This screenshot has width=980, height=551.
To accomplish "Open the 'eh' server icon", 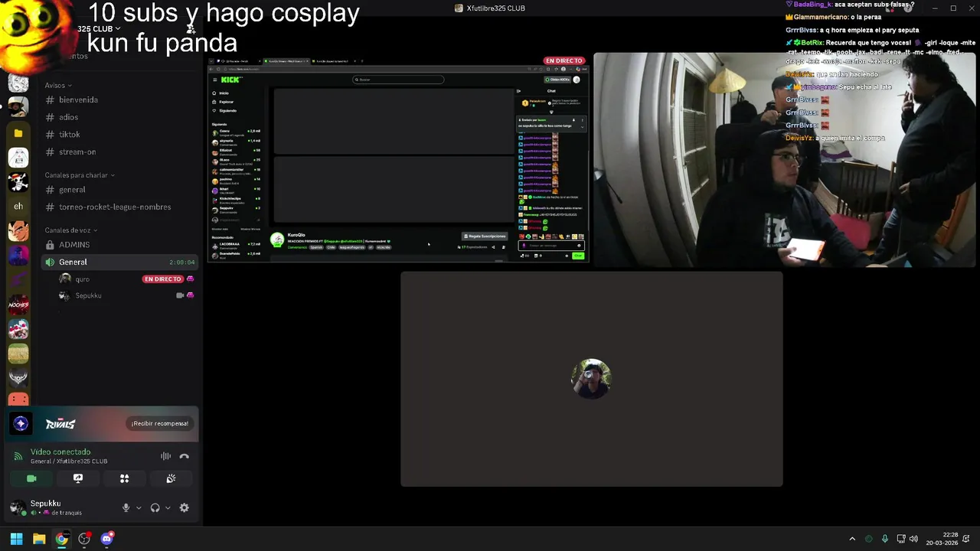I will 18,206.
